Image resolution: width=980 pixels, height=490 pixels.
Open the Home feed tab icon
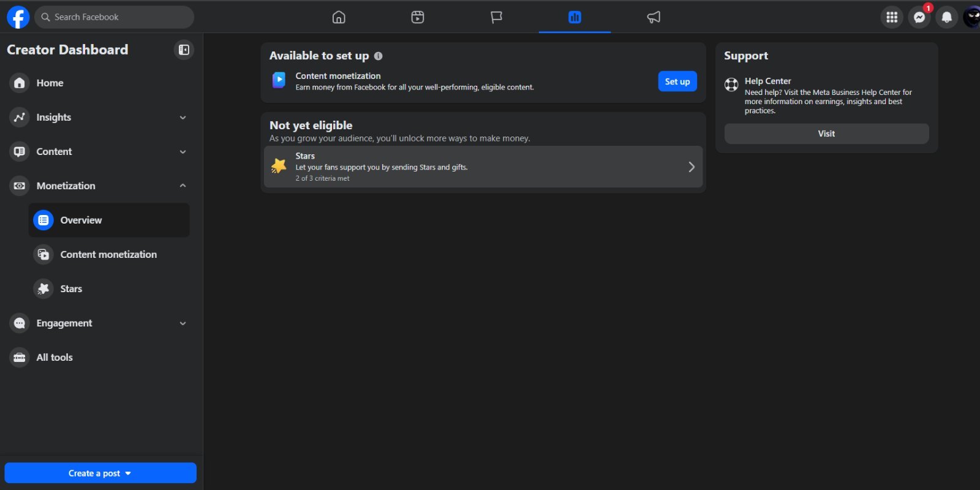coord(339,17)
